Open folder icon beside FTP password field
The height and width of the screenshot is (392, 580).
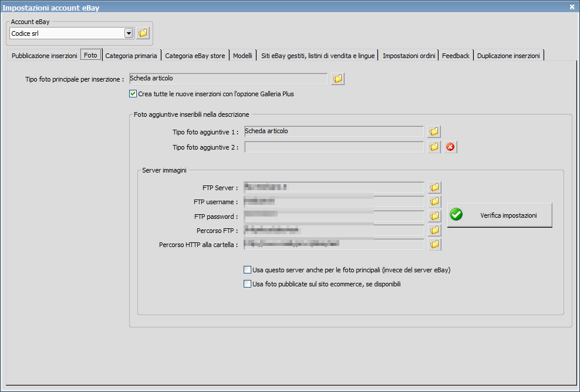(434, 216)
